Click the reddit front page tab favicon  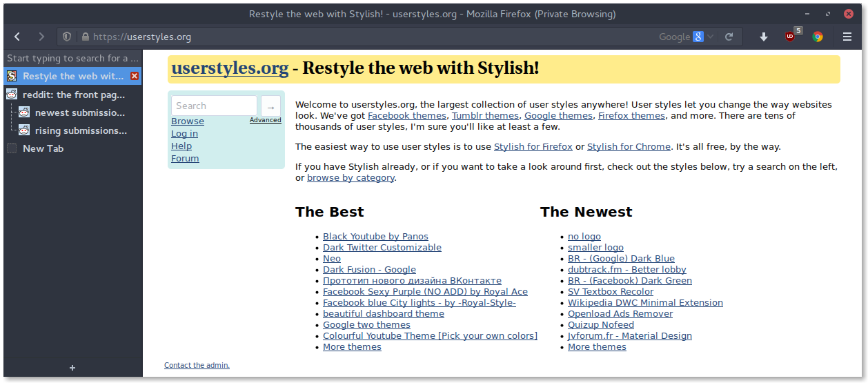pos(12,95)
